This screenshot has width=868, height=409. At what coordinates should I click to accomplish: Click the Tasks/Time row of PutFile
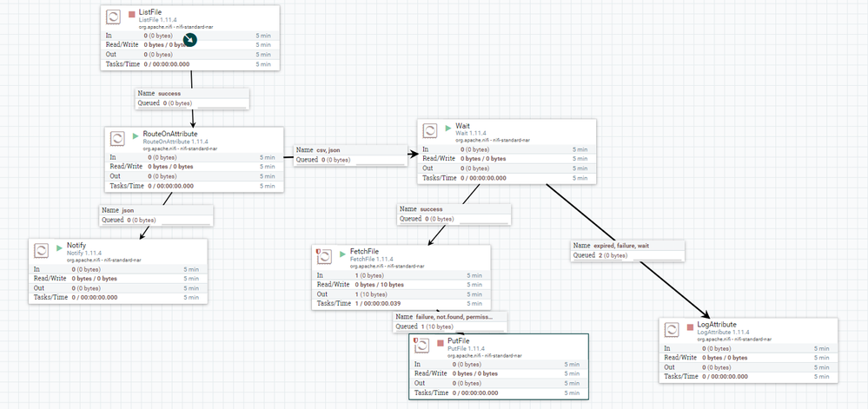(499, 393)
